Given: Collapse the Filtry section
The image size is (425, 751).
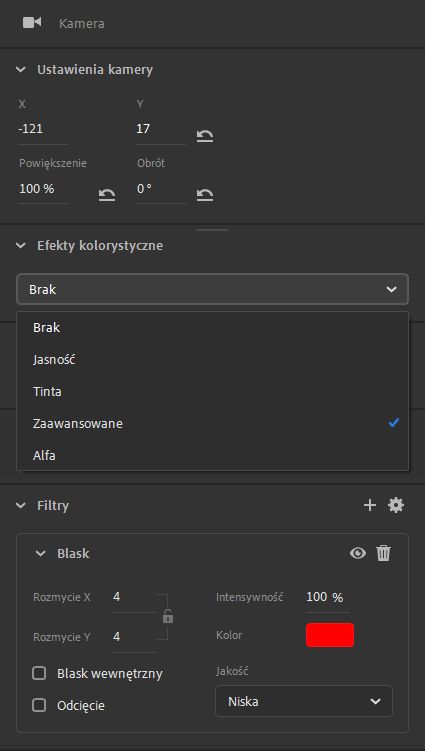Looking at the screenshot, I should tap(21, 505).
